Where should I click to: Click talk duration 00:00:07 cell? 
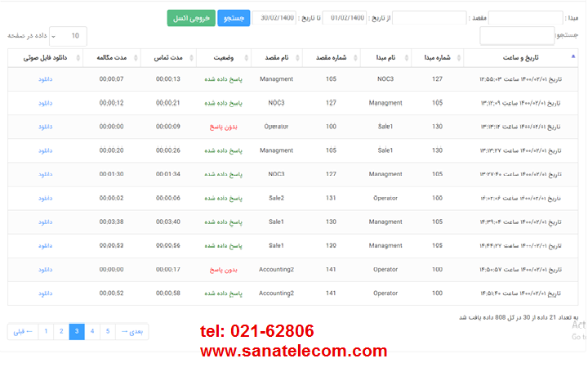tap(111, 79)
